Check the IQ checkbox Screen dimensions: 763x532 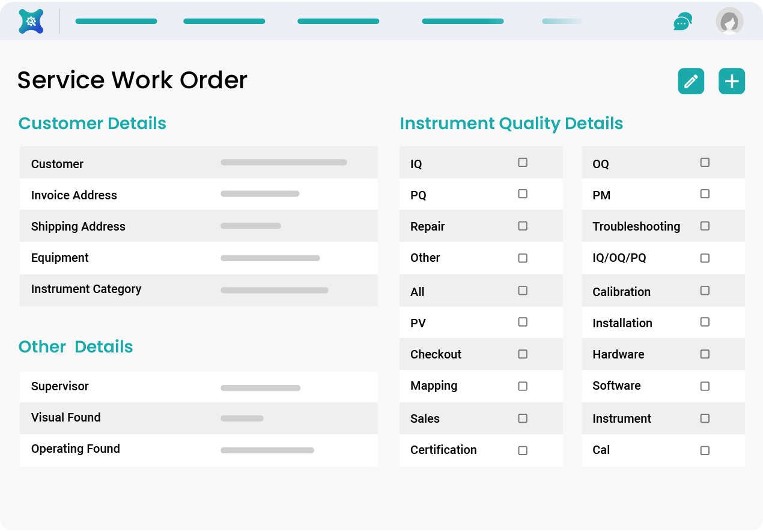pyautogui.click(x=522, y=162)
